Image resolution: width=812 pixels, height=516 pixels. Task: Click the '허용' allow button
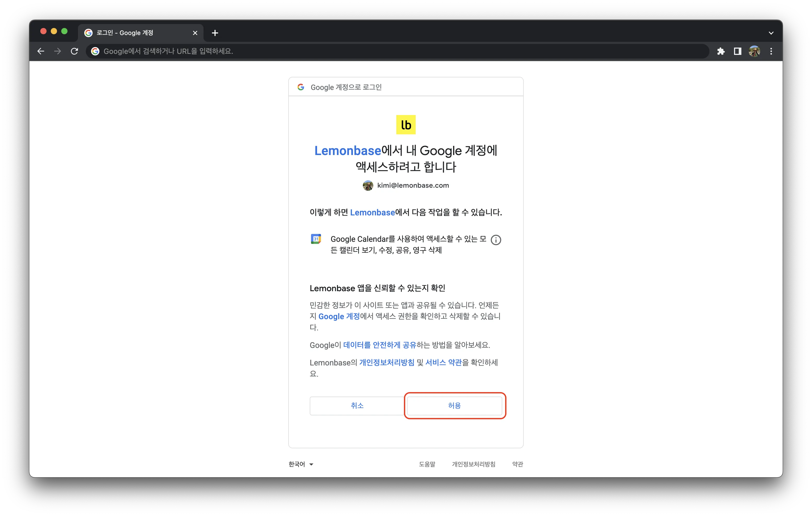pyautogui.click(x=455, y=406)
